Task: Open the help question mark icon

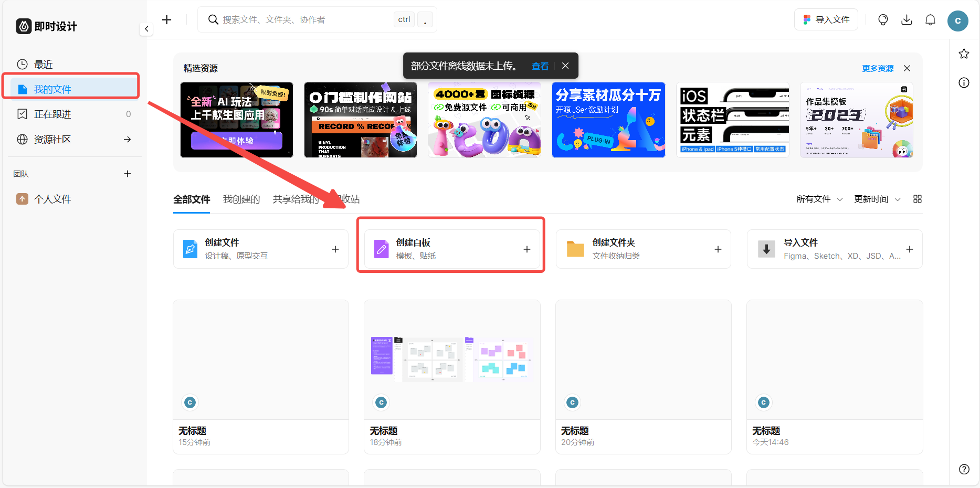Action: [x=964, y=469]
